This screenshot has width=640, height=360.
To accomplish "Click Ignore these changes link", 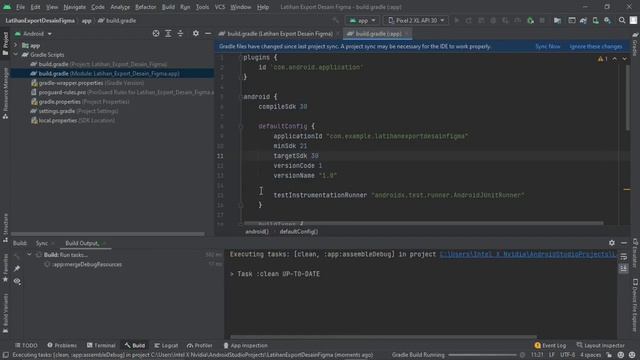I will click(x=596, y=47).
